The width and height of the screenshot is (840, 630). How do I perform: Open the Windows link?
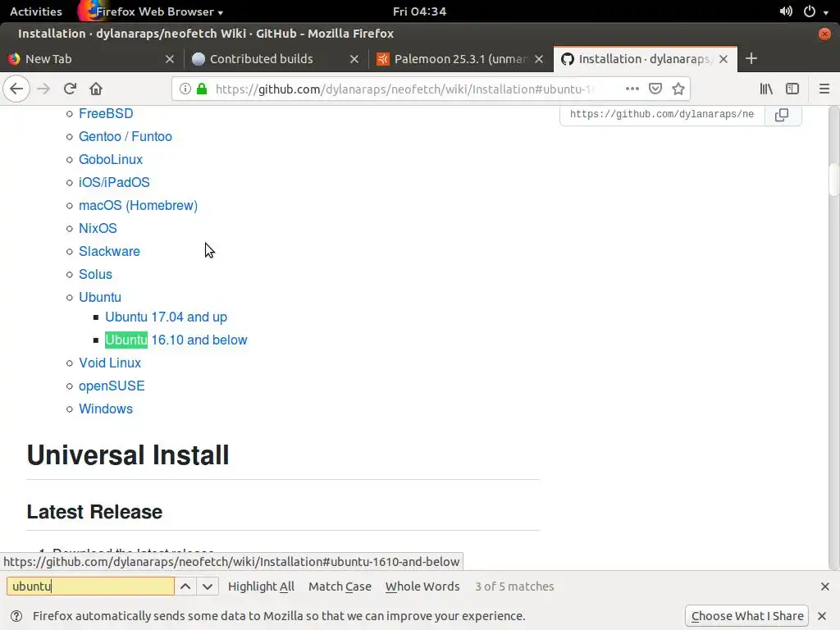click(106, 409)
